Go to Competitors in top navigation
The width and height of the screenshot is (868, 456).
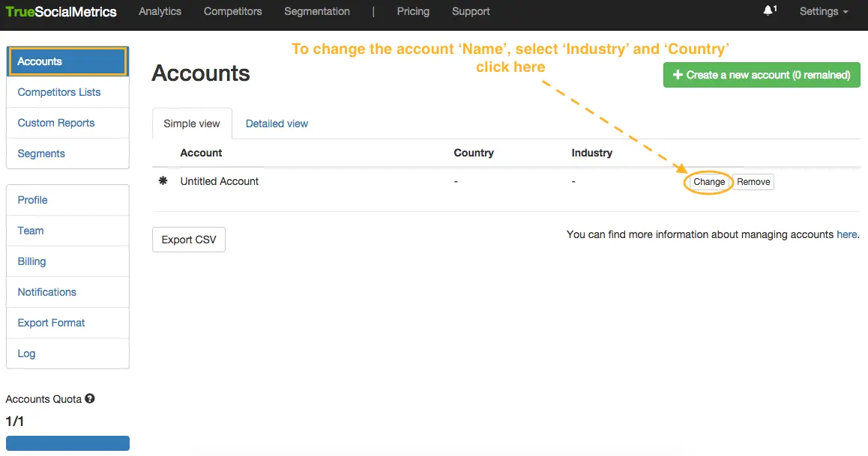[233, 11]
